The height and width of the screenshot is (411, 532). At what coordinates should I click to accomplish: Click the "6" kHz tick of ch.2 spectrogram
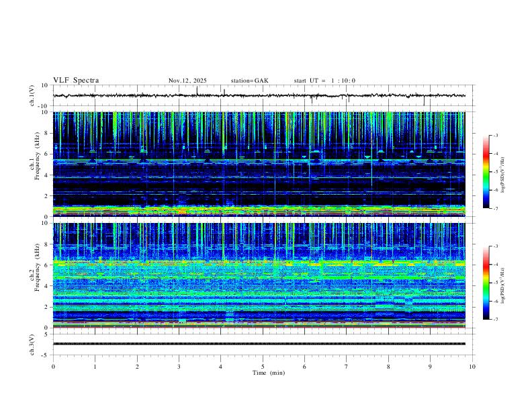coord(46,265)
